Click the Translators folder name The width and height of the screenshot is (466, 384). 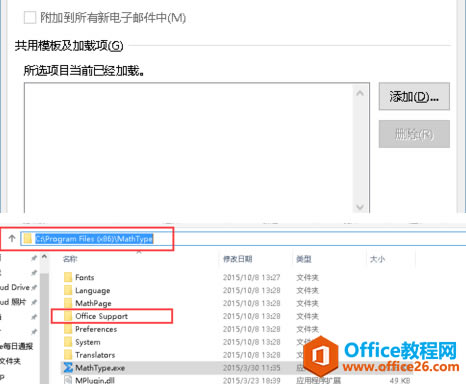pos(95,355)
